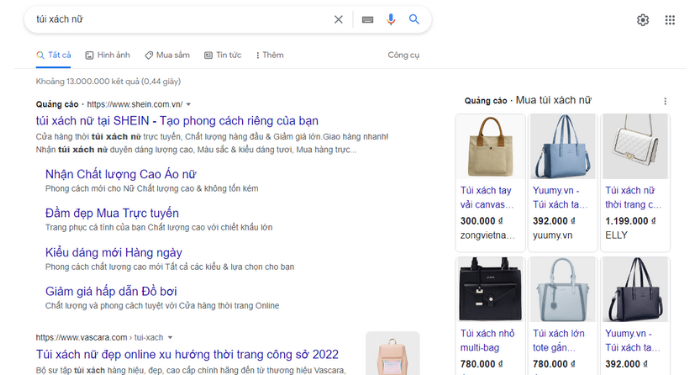Switch to Tin tức tab
Image resolution: width=700 pixels, height=375 pixels.
222,55
